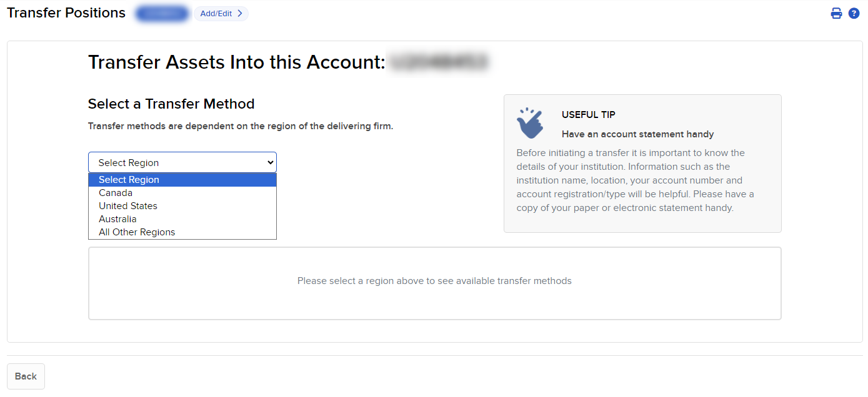Click the printer icon in the header bar
This screenshot has width=868, height=397.
[x=836, y=12]
